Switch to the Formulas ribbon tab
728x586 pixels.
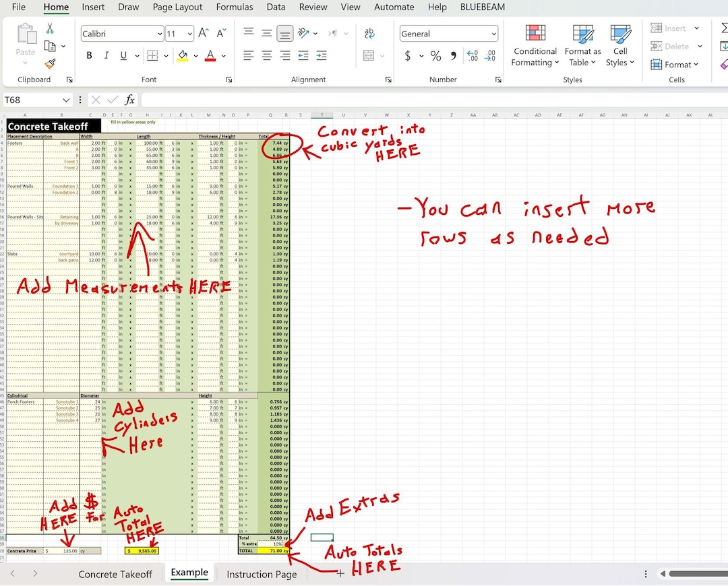pyautogui.click(x=234, y=7)
